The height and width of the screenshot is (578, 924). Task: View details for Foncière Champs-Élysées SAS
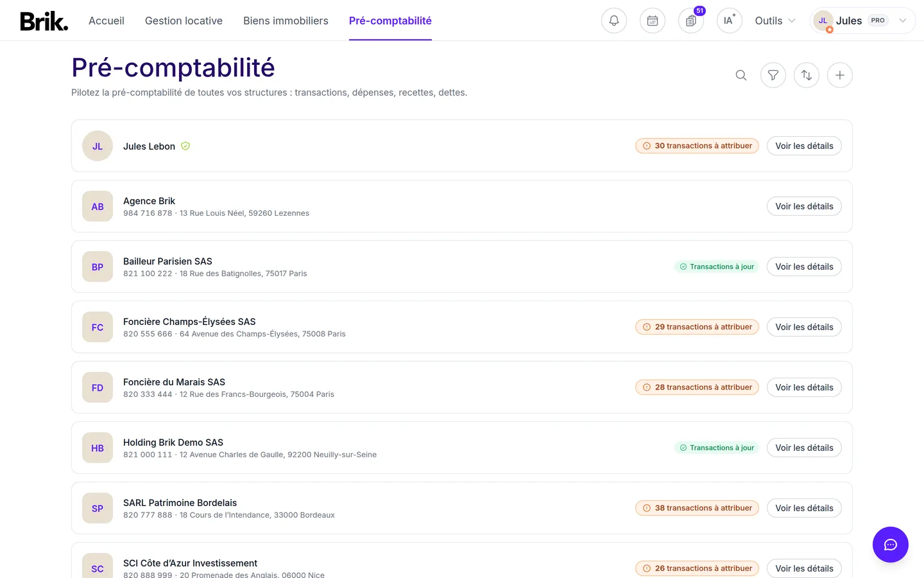coord(804,327)
